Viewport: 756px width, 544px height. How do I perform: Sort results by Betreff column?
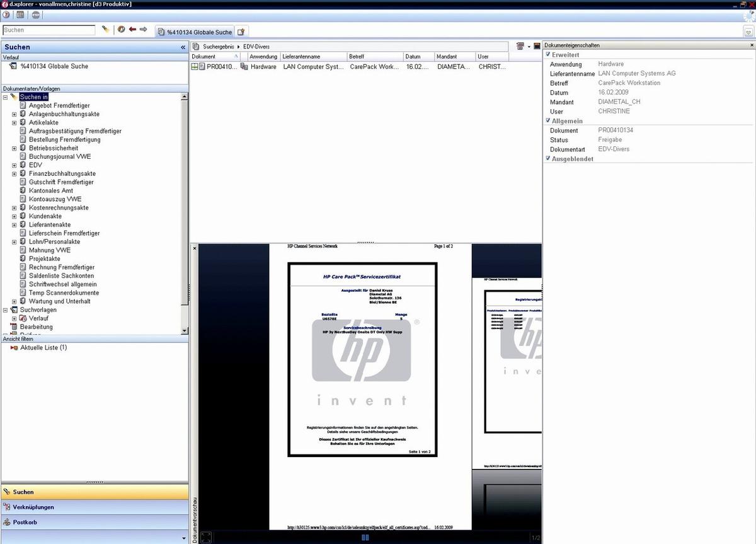click(375, 57)
